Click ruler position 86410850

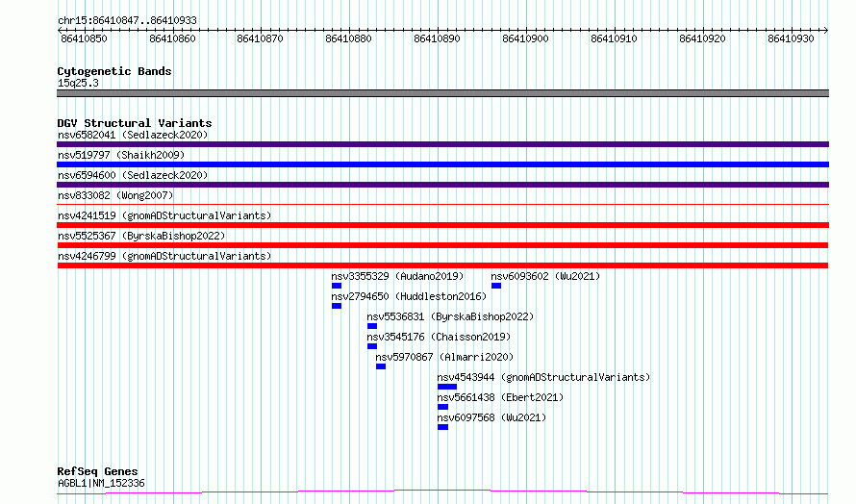84,38
